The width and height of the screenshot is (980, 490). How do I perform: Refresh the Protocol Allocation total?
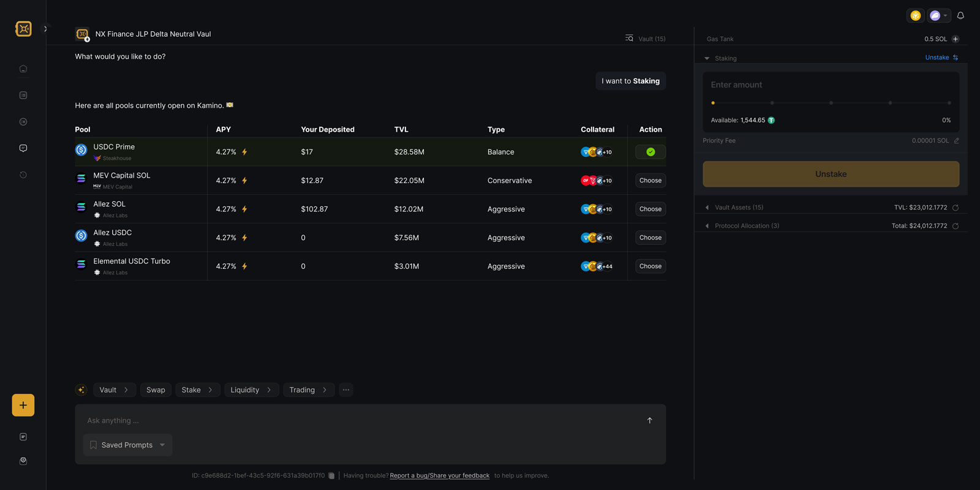click(956, 226)
